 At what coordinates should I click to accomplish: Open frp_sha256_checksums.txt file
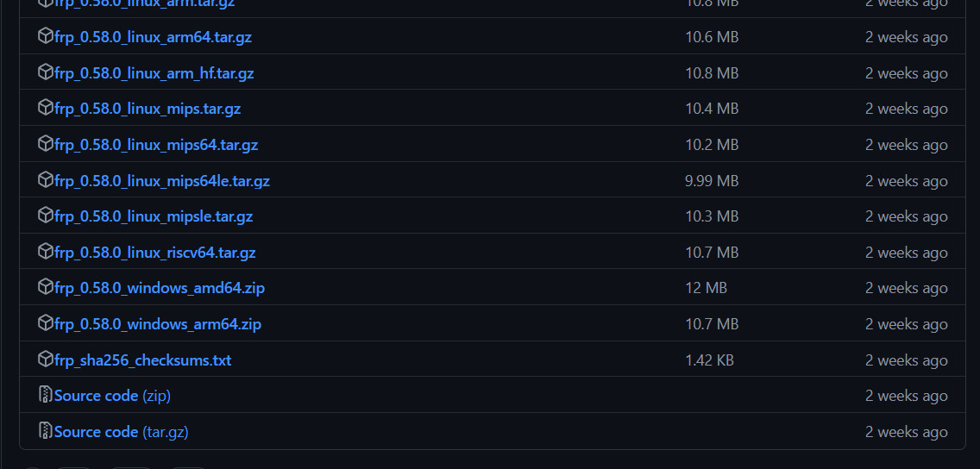(x=142, y=360)
